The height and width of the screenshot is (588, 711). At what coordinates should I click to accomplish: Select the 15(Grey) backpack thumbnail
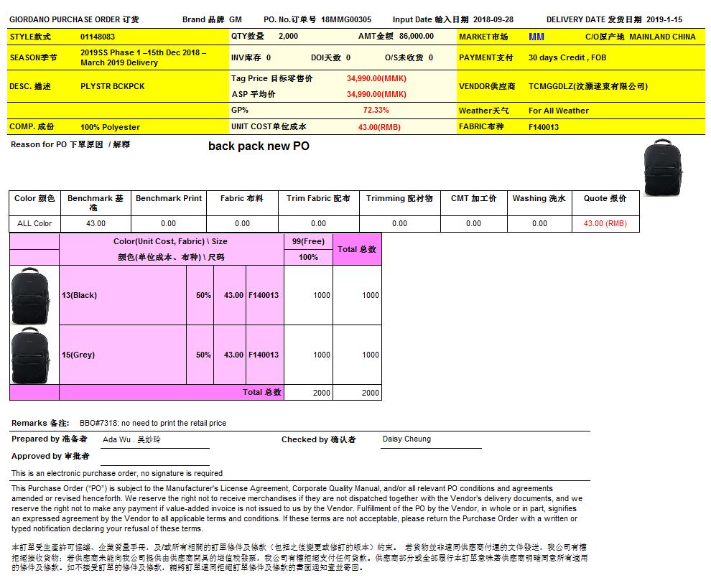click(x=30, y=355)
